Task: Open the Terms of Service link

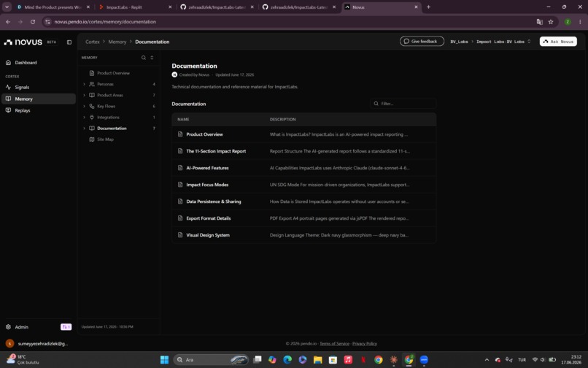Action: (x=335, y=344)
